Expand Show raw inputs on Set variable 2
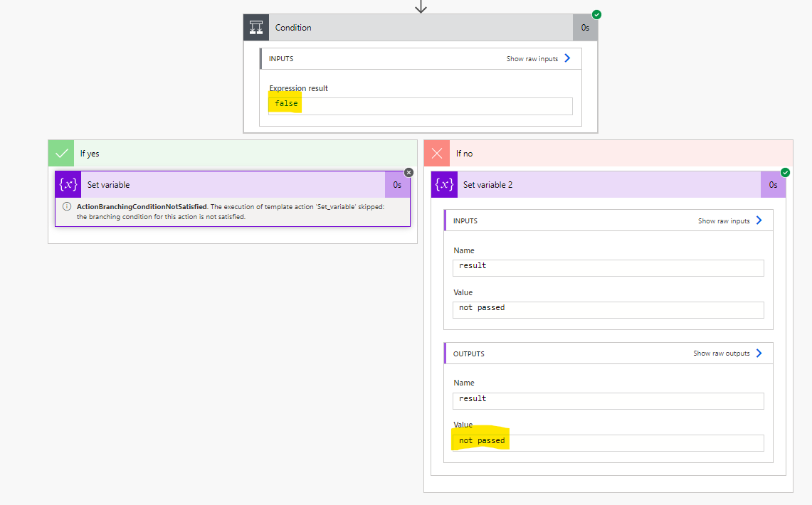Image resolution: width=812 pixels, height=505 pixels. [x=723, y=220]
